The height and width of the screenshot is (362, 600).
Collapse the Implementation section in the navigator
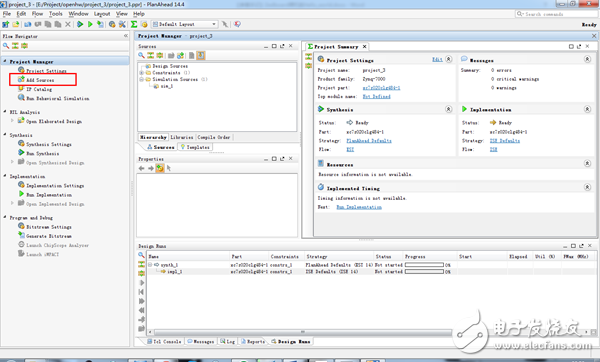coord(5,176)
